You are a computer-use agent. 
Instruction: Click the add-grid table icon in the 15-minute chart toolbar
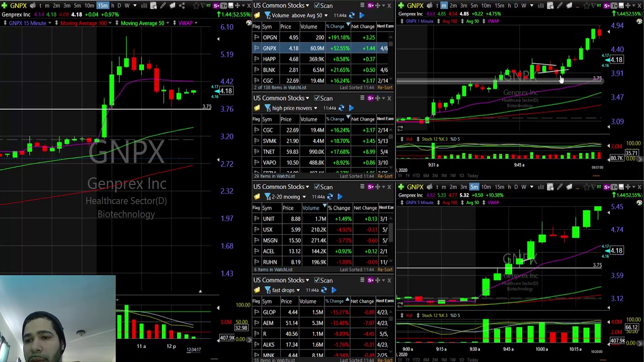pyautogui.click(x=153, y=6)
